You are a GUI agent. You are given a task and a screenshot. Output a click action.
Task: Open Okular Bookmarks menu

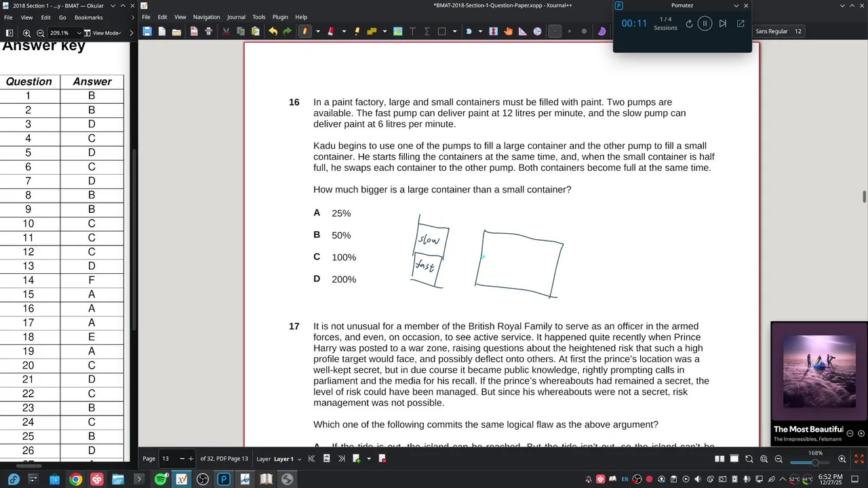coord(89,17)
